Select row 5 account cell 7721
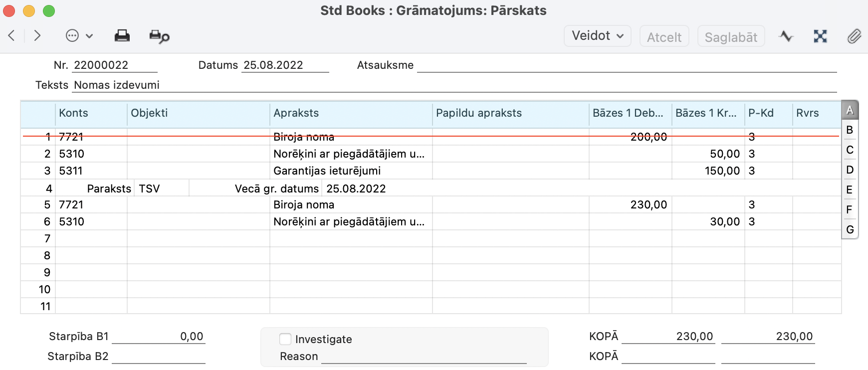The height and width of the screenshot is (370, 868). (91, 205)
